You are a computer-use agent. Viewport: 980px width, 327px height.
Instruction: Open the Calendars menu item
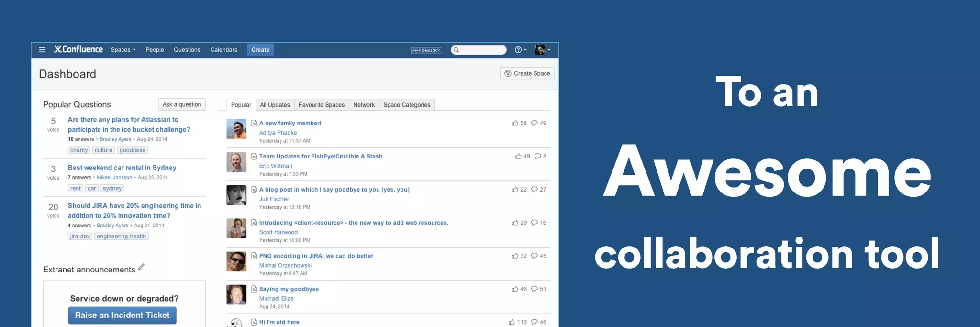click(x=223, y=50)
